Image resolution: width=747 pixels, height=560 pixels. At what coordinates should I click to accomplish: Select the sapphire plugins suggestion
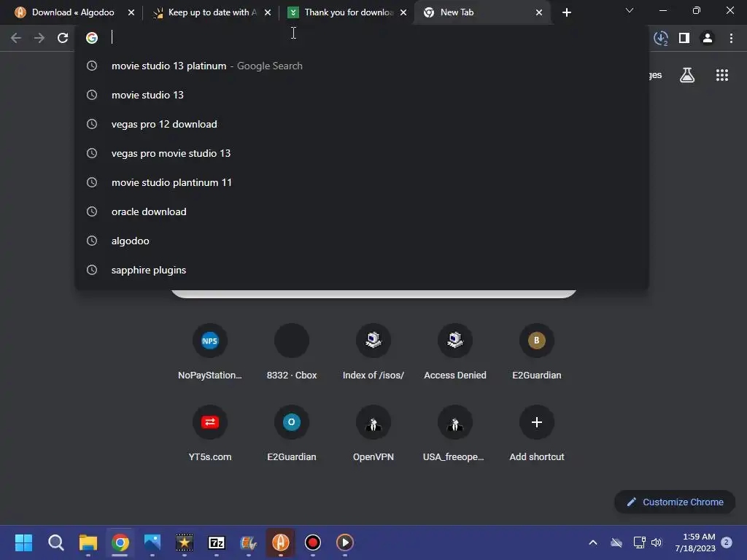coord(362,270)
